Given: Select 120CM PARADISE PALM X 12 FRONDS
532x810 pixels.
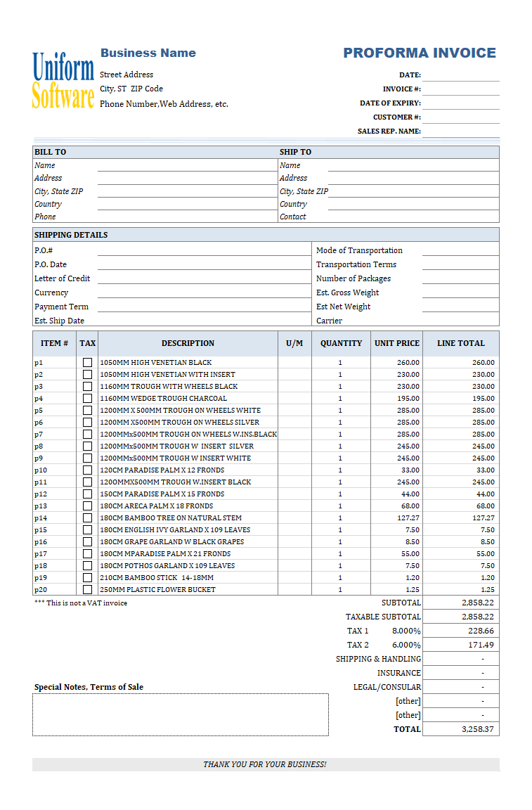Looking at the screenshot, I should 162,470.
